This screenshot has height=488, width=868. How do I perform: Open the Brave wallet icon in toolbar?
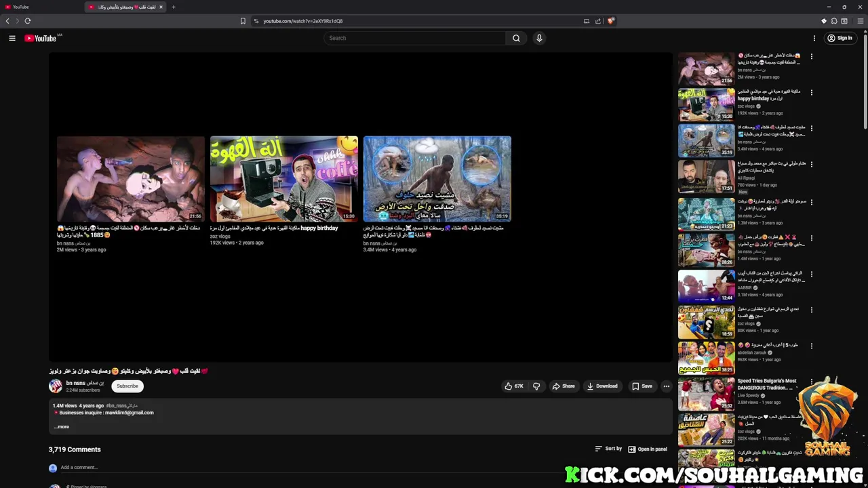pyautogui.click(x=844, y=21)
